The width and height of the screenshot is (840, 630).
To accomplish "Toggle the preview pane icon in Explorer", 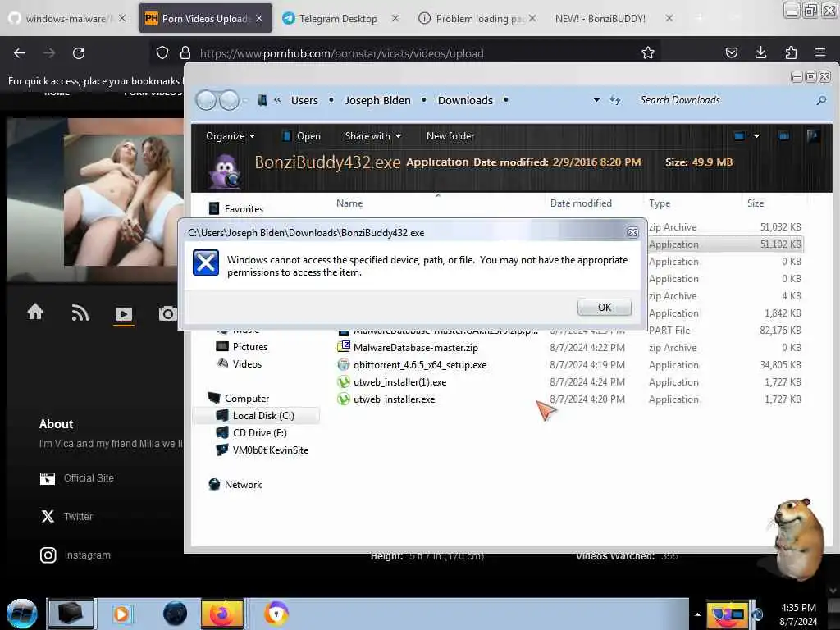I will 783,136.
